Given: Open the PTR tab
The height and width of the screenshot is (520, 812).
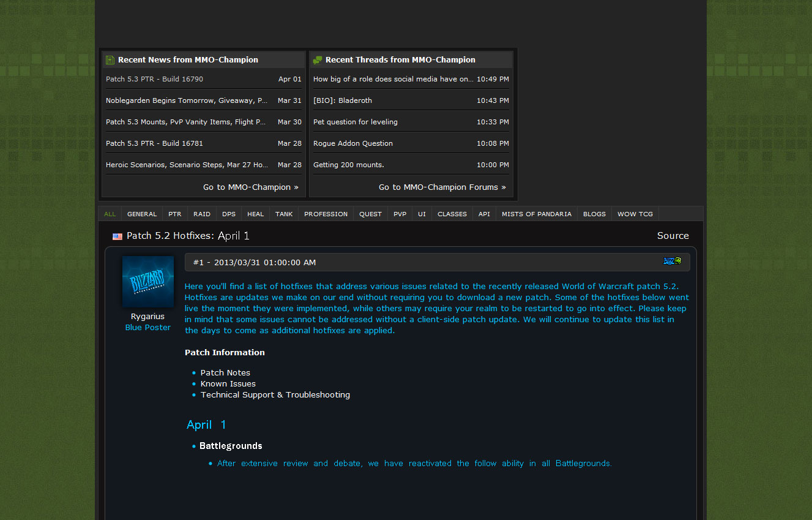Looking at the screenshot, I should coord(175,214).
